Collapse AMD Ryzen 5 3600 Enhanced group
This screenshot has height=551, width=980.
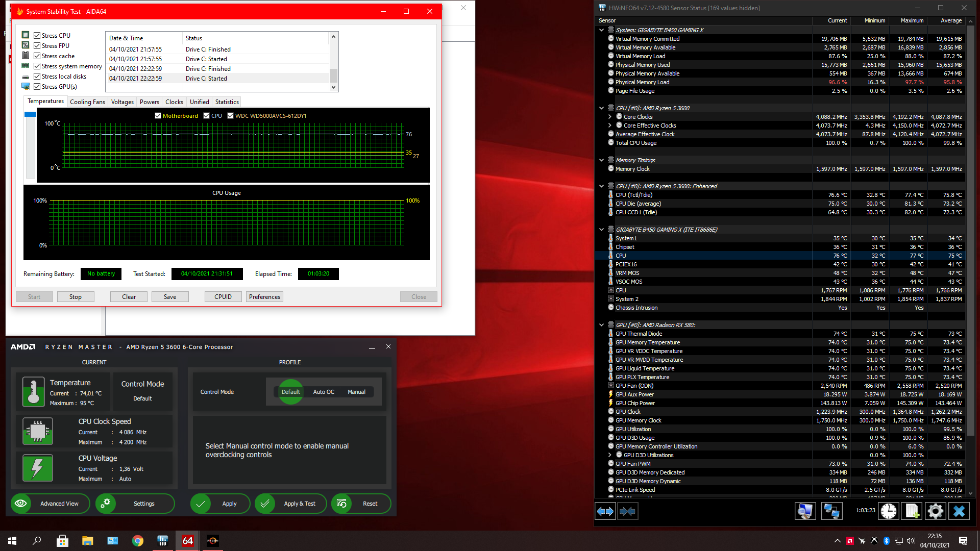[601, 186]
